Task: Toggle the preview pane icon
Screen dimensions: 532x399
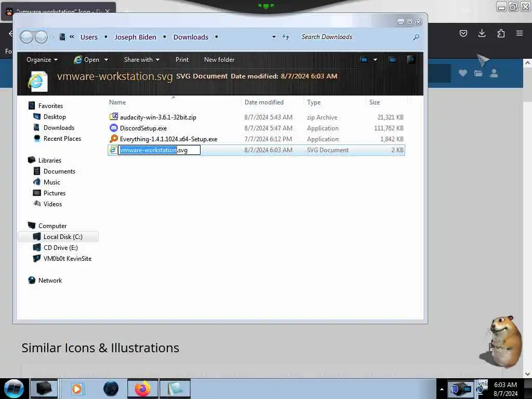Action: [392, 60]
